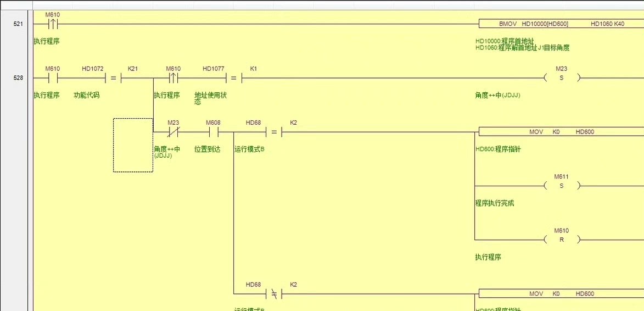The width and height of the screenshot is (644, 311).
Task: Select the M611 set coil
Action: [x=562, y=186]
